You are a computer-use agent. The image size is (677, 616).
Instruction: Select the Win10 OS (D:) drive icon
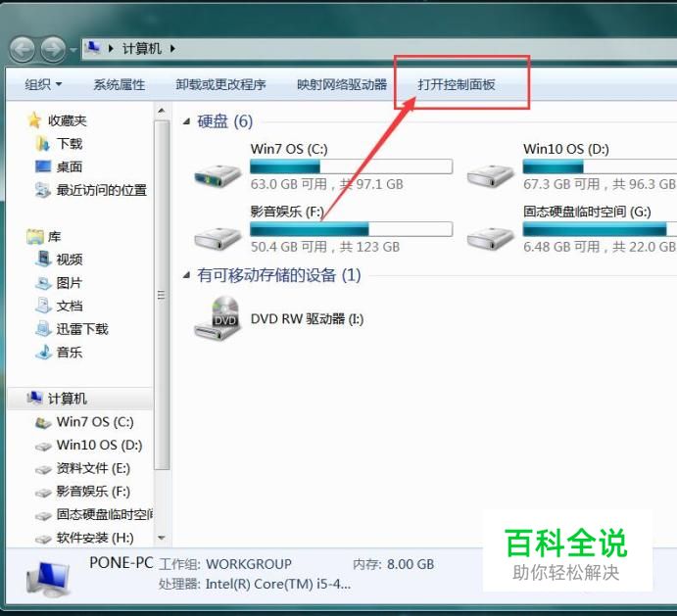491,175
